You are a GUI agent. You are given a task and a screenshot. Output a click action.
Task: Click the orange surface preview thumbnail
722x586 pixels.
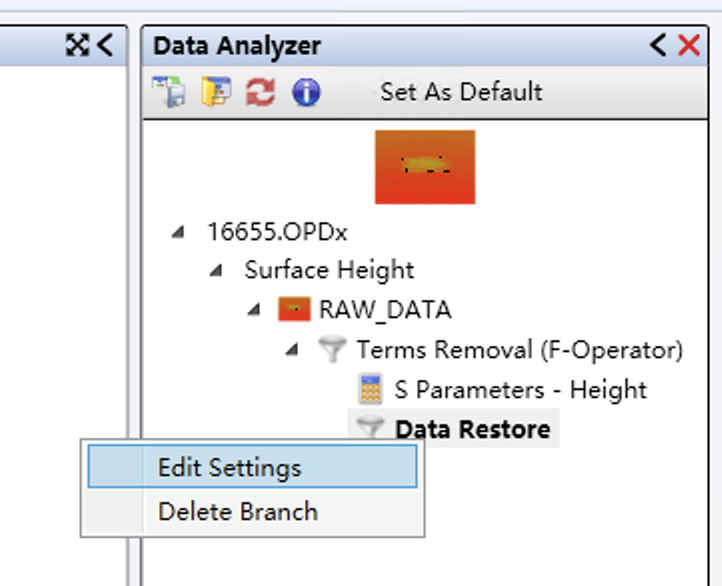pos(425,167)
